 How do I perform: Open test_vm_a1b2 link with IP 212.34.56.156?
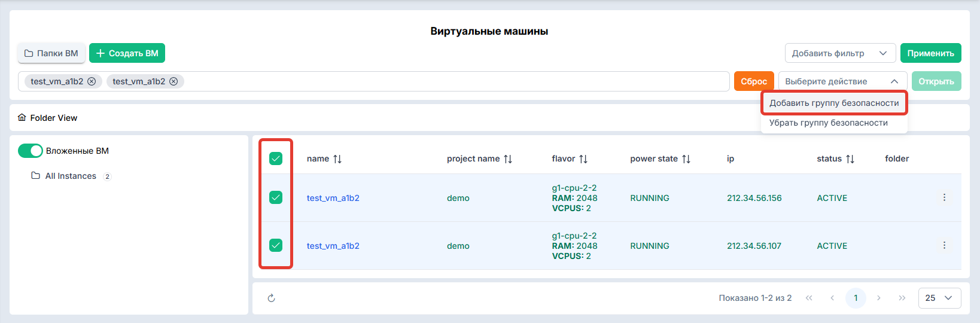coord(333,198)
